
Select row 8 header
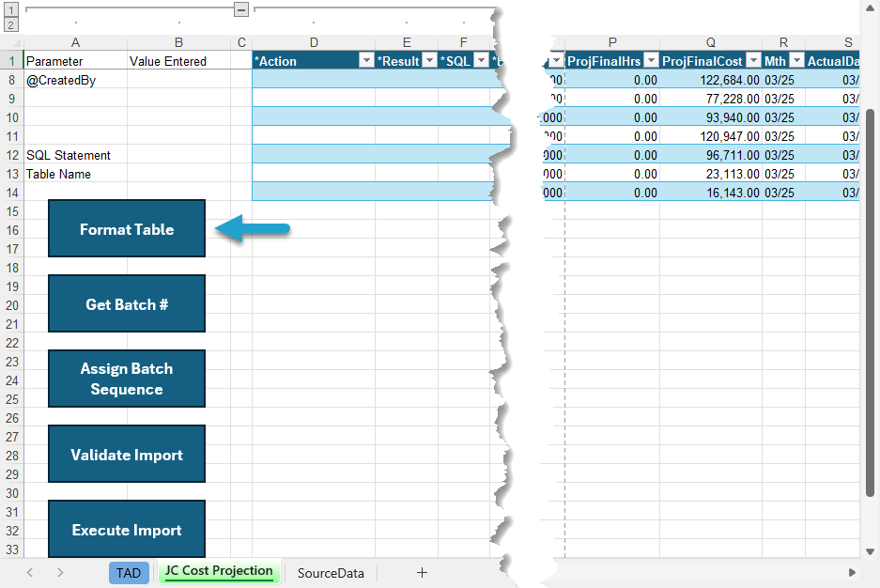tap(12, 80)
